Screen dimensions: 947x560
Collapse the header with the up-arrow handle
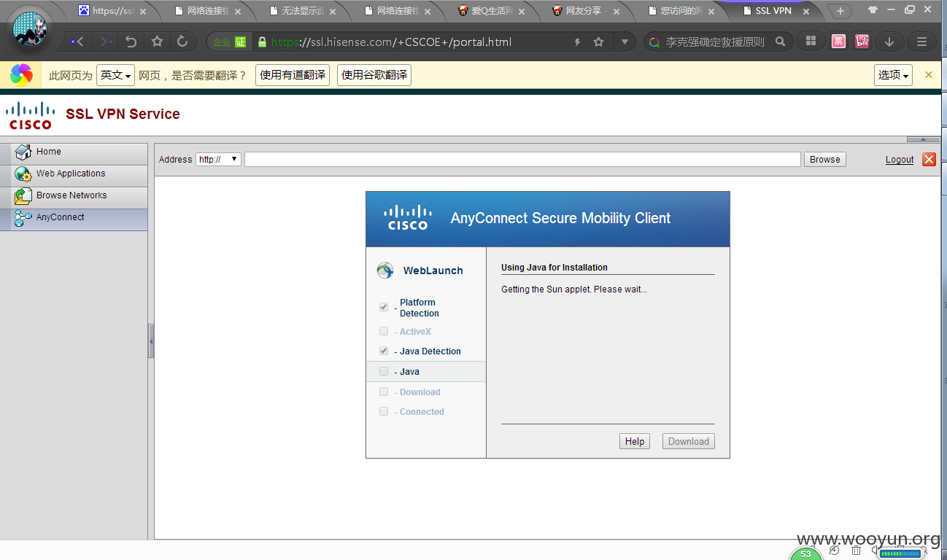(924, 139)
